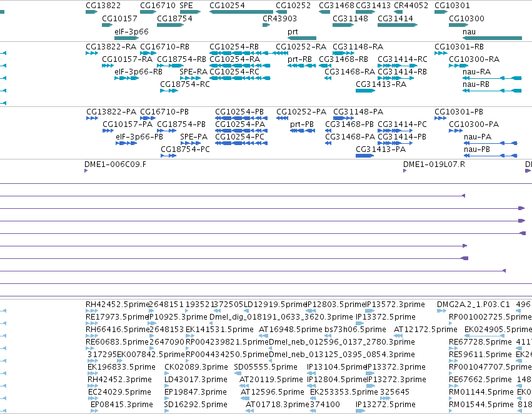Click EST RE17973.5prime label

(x=117, y=317)
